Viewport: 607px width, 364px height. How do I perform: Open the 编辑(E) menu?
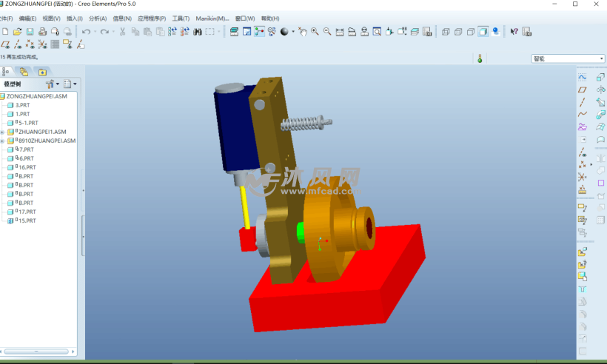coord(27,18)
